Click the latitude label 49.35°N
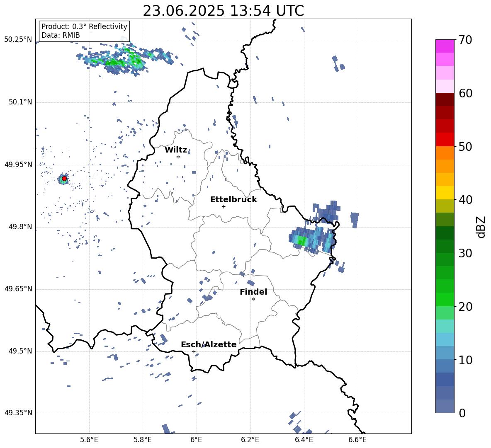Screen dimensions: 491x448 (18, 413)
